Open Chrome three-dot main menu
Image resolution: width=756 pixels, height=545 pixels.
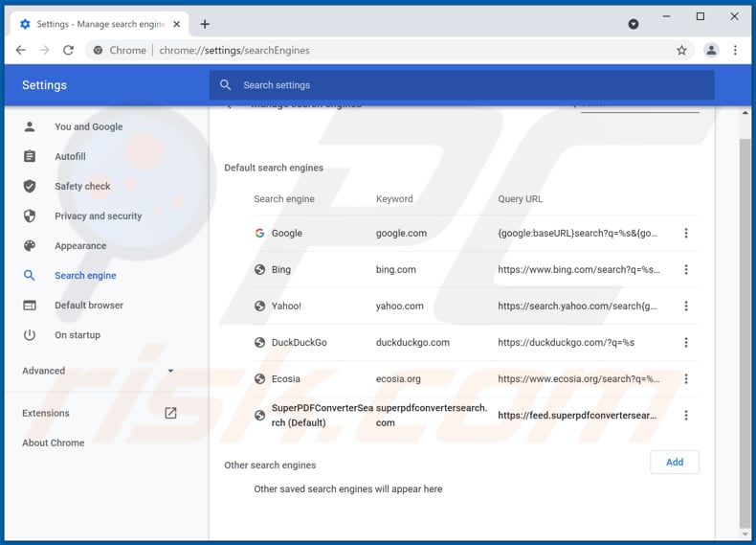[x=735, y=50]
